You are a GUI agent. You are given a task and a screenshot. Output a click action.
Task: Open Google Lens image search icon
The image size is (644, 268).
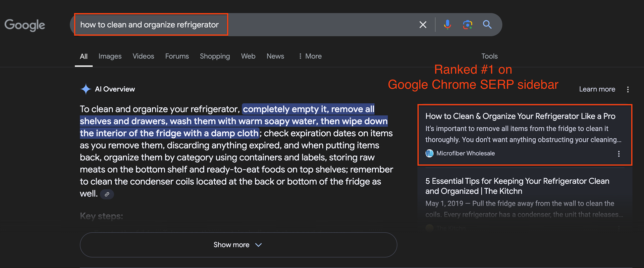point(468,25)
